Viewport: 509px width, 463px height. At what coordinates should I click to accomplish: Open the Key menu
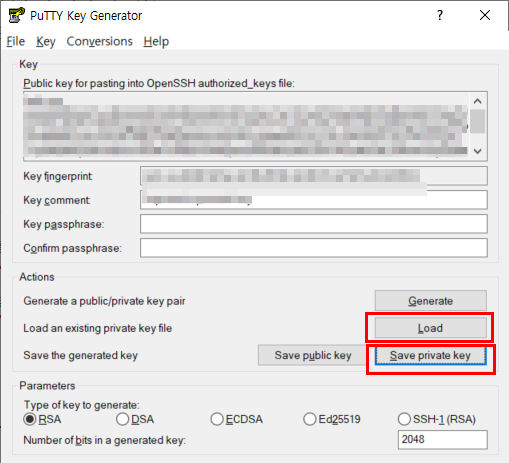pos(46,41)
